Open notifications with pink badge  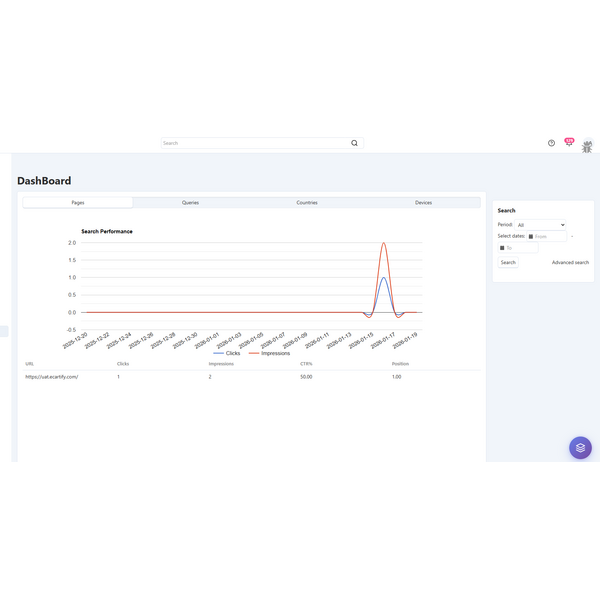(569, 143)
